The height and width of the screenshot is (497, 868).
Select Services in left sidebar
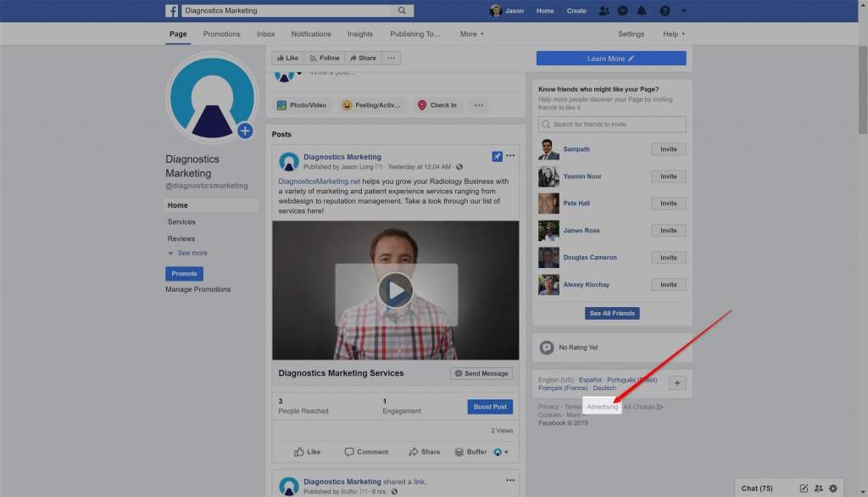coord(181,221)
